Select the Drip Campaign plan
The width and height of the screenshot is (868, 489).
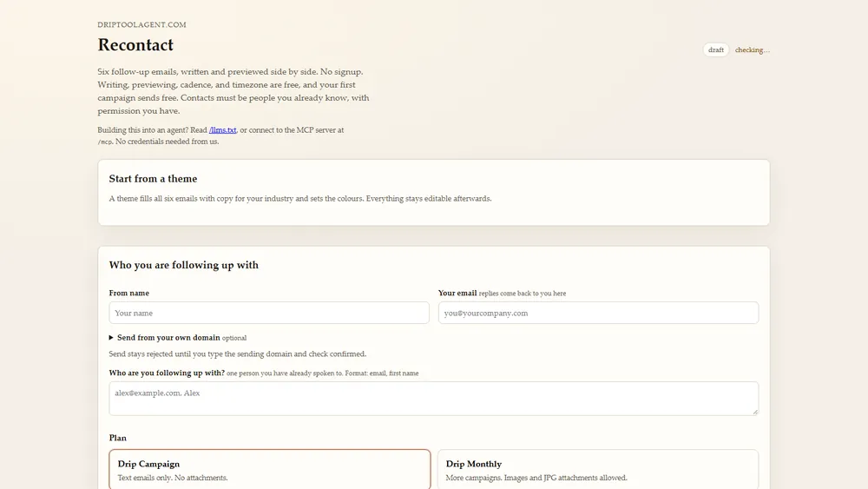click(270, 470)
